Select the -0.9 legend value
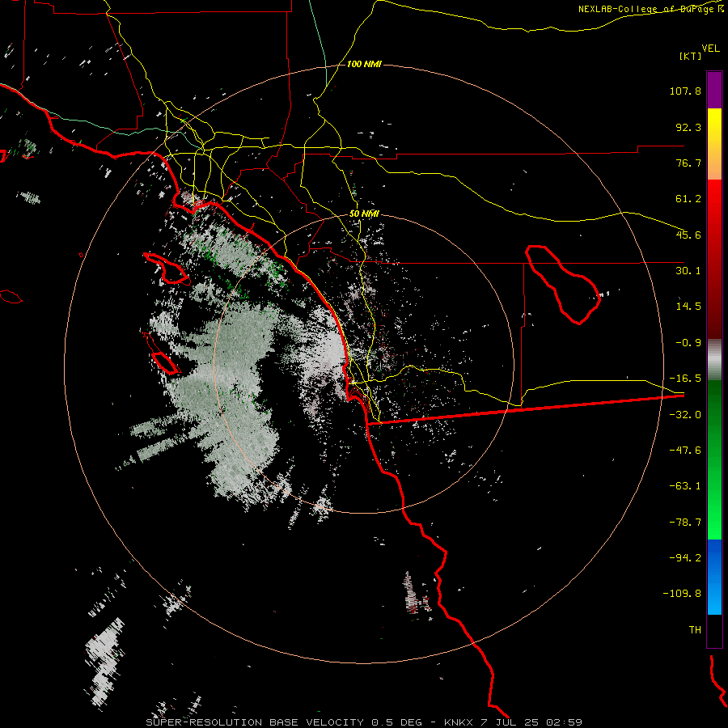 click(x=688, y=343)
